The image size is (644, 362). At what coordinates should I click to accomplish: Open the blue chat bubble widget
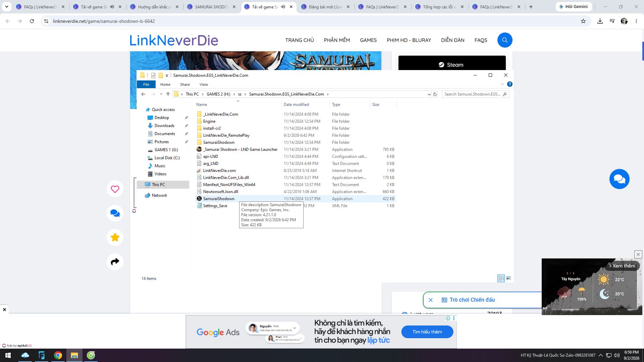619,179
